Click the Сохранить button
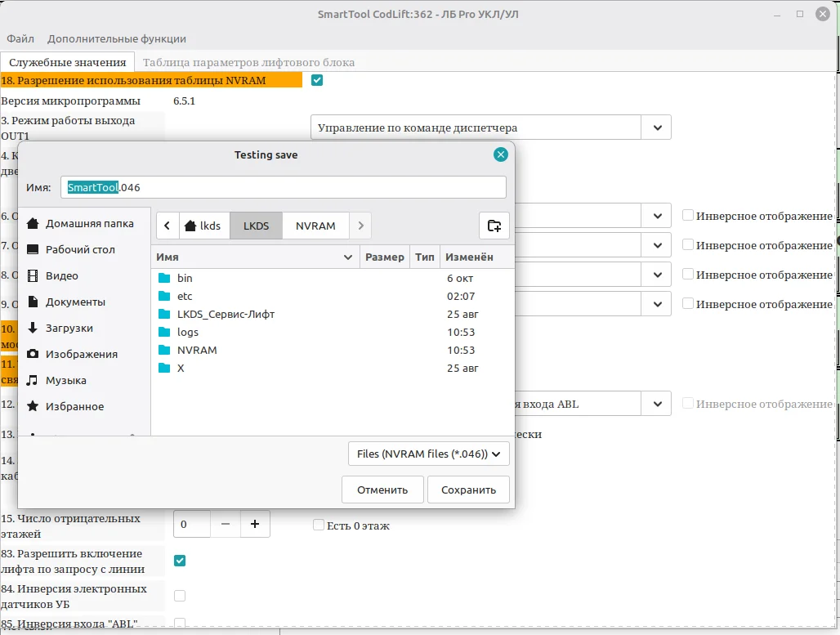The image size is (840, 635). pyautogui.click(x=468, y=490)
